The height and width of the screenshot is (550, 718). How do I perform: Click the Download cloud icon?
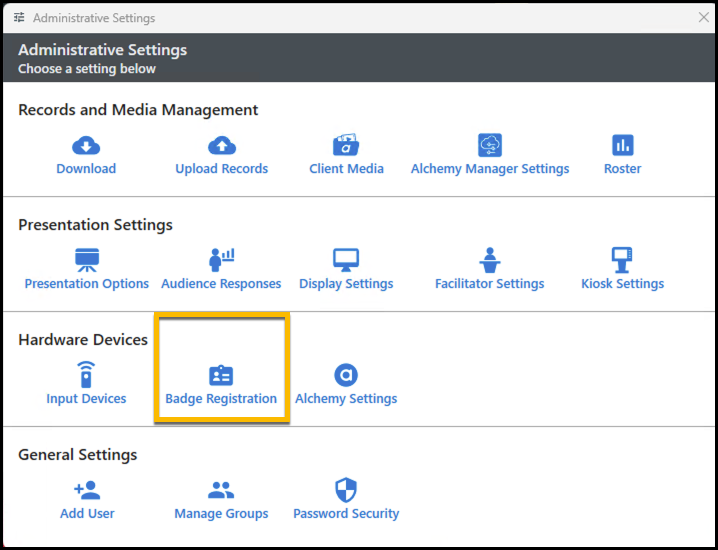86,146
